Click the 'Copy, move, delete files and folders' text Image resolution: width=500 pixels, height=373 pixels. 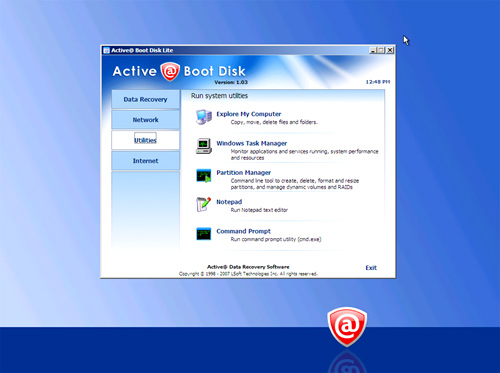(274, 122)
